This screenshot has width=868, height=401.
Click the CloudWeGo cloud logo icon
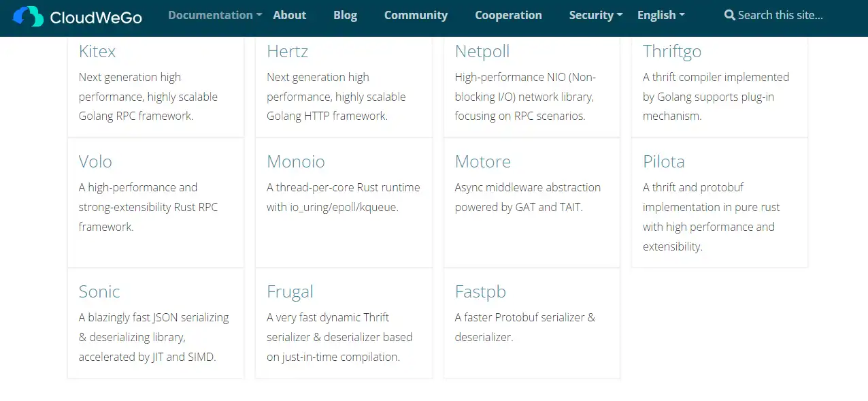(28, 16)
